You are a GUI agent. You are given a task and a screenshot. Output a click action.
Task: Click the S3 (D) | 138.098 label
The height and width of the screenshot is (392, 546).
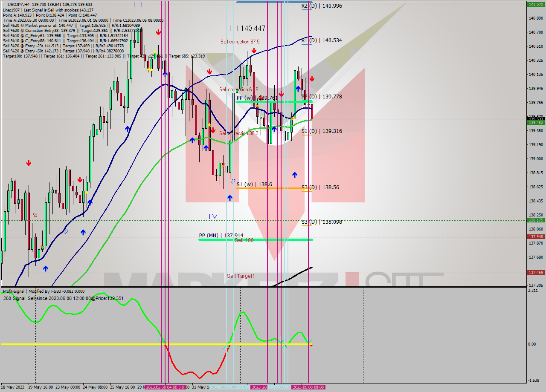pos(322,222)
